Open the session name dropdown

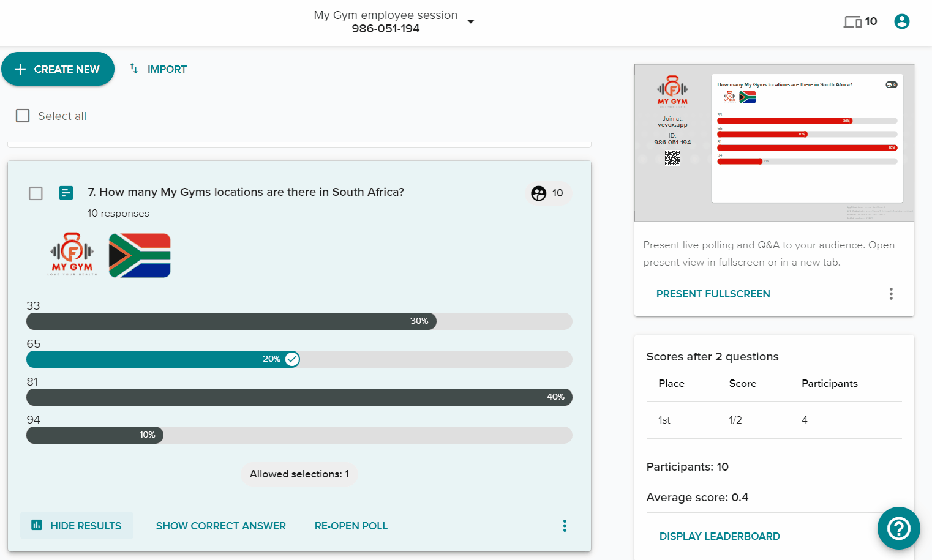[470, 20]
